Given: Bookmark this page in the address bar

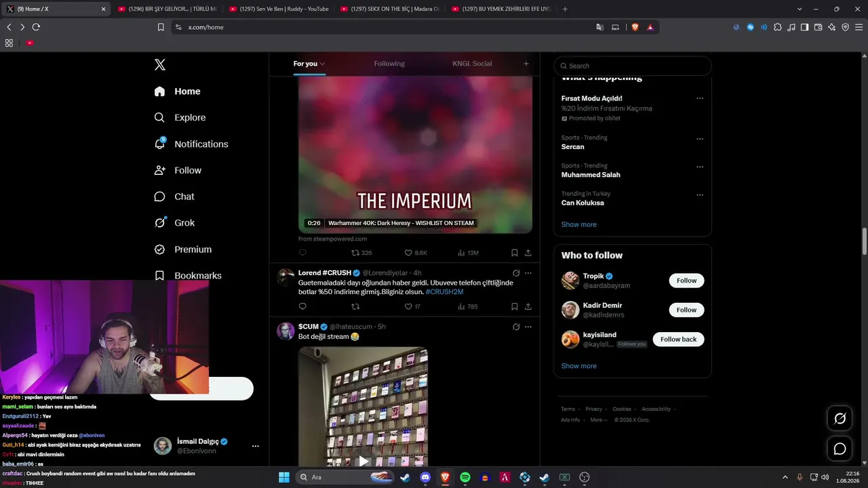Looking at the screenshot, I should pyautogui.click(x=161, y=27).
